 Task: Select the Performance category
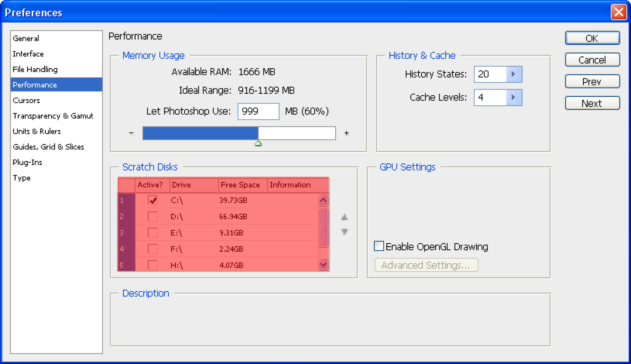tap(56, 85)
